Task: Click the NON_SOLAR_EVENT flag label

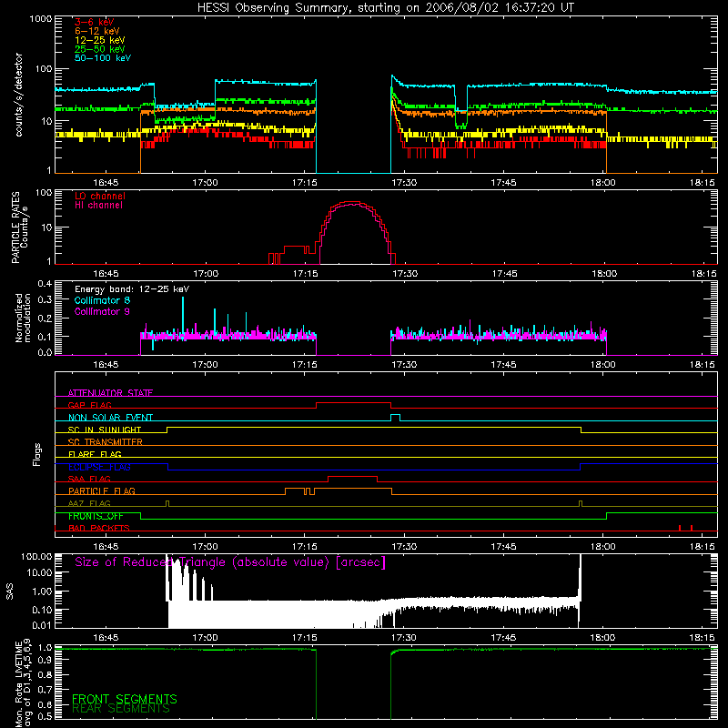Action: pos(110,418)
